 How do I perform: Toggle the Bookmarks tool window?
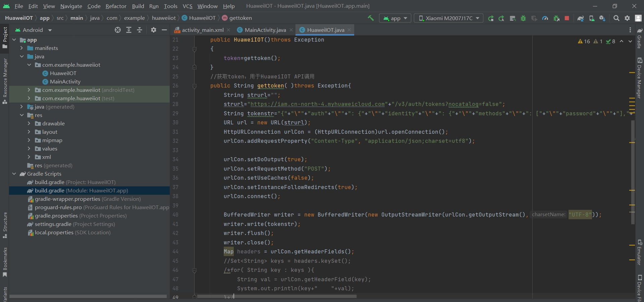5,262
